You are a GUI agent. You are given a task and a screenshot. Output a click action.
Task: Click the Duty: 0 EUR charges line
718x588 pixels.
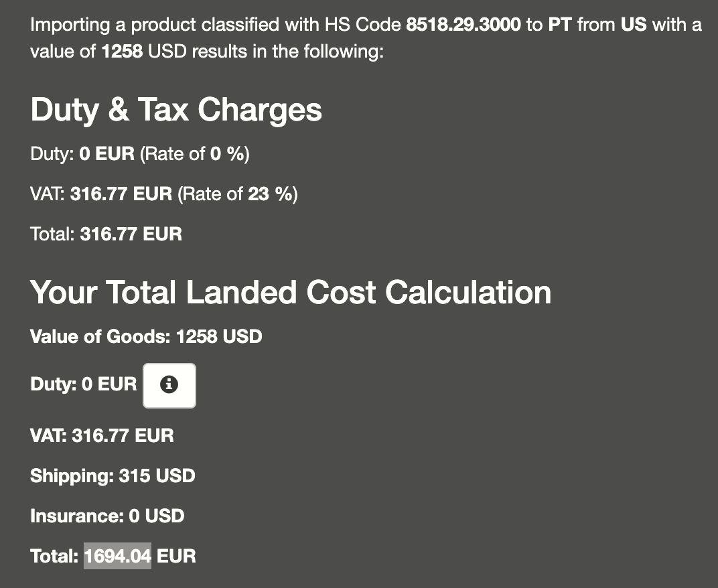coord(82,154)
